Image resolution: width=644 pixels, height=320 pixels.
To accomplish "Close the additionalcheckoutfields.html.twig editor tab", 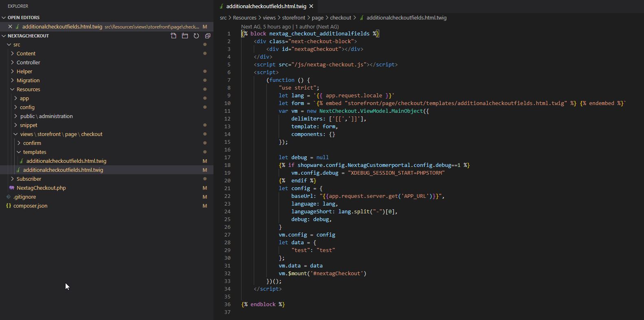I will 311,6.
